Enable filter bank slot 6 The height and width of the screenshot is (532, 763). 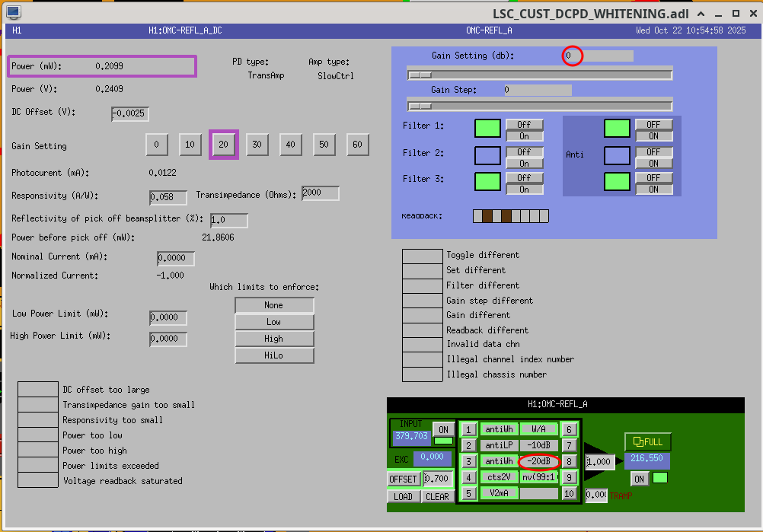[570, 429]
